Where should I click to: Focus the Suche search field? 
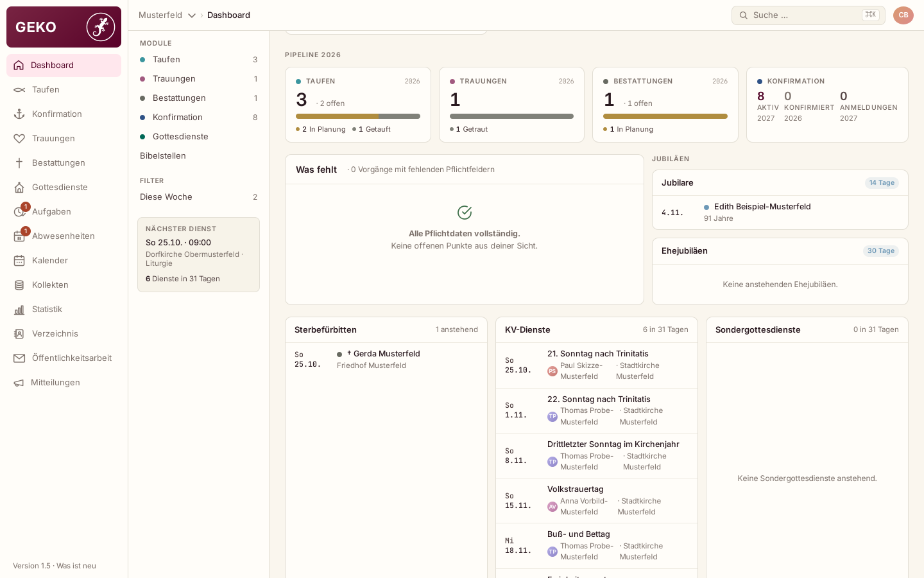pyautogui.click(x=809, y=15)
